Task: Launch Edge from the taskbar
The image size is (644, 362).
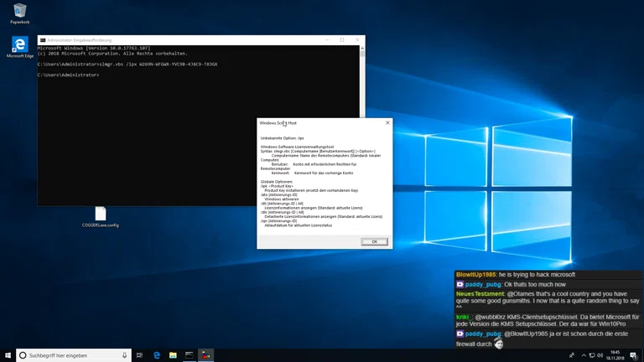Action: click(x=157, y=355)
